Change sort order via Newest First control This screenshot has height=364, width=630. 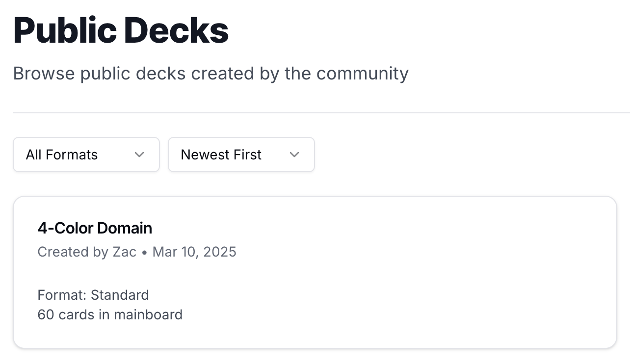(241, 155)
